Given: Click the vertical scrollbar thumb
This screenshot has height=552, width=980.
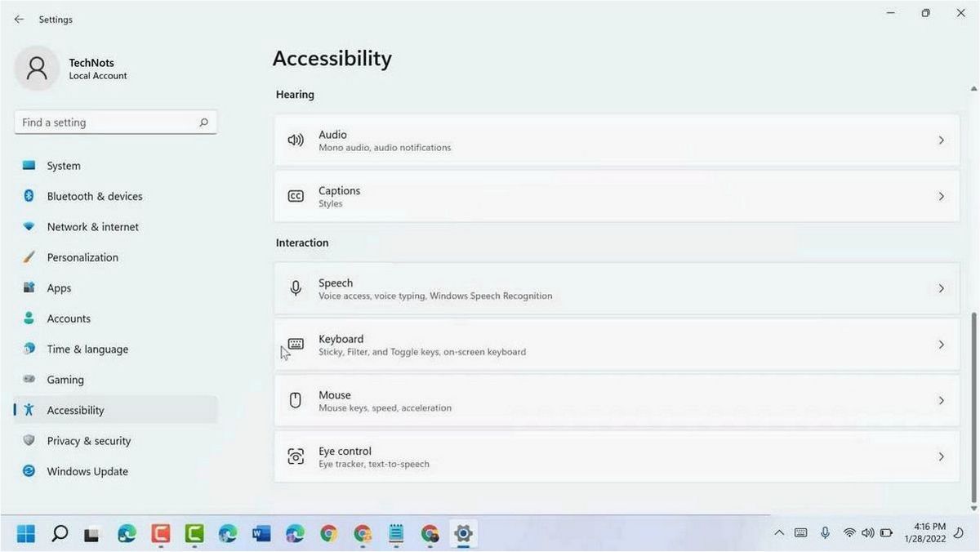Looking at the screenshot, I should [x=973, y=407].
